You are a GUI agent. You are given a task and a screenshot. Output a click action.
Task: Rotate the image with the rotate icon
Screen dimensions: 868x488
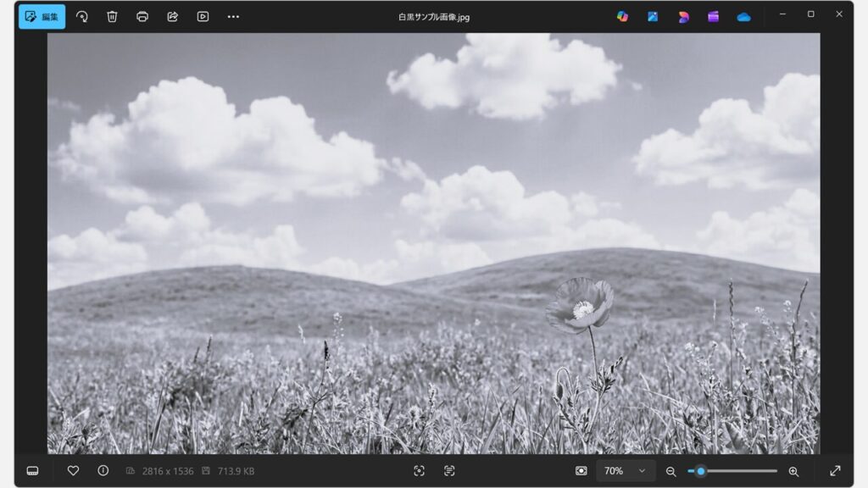point(82,16)
